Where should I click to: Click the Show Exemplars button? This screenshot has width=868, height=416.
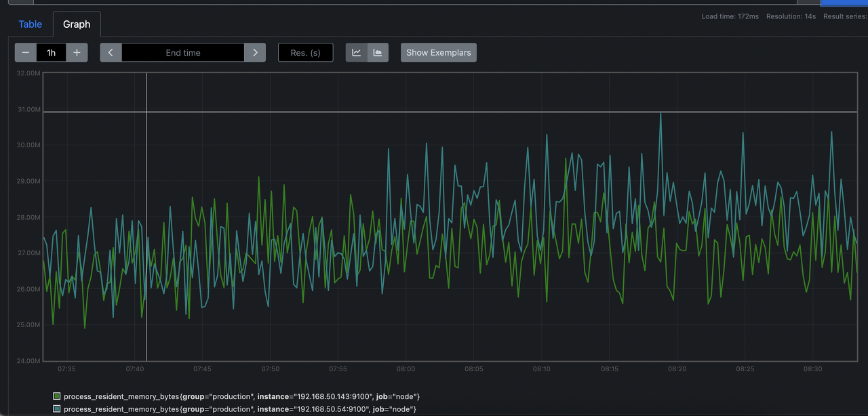coord(439,52)
